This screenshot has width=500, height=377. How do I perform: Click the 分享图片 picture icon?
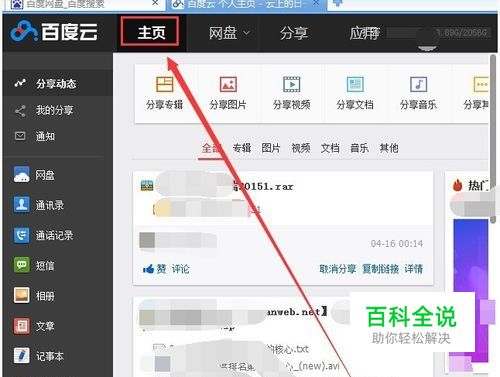tap(228, 84)
